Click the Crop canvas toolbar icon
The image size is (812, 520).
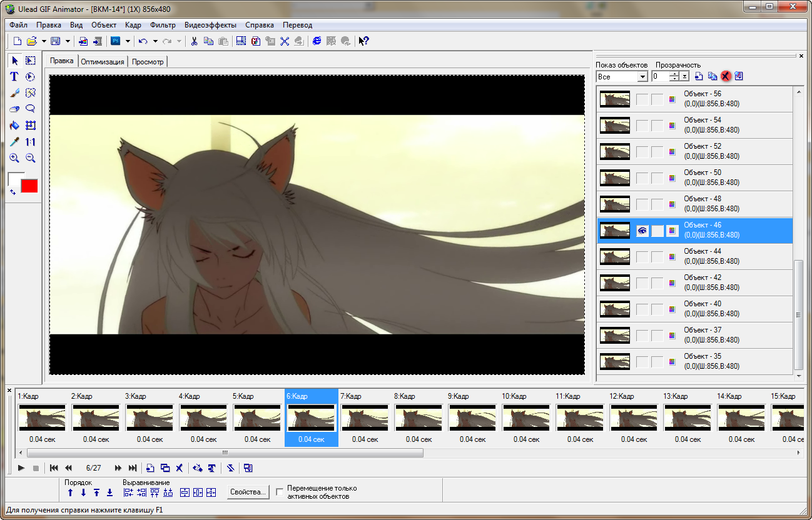click(x=241, y=41)
